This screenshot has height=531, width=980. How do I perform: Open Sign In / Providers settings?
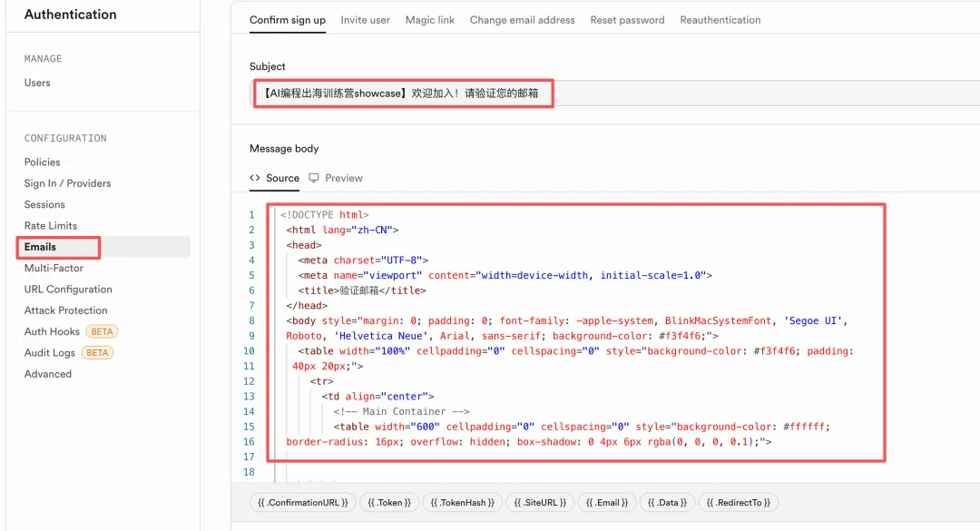(67, 183)
